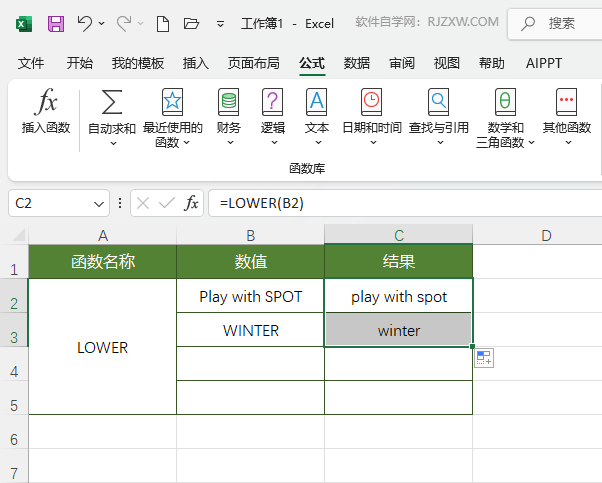
Task: Click inside the formula bar text
Action: click(x=400, y=203)
